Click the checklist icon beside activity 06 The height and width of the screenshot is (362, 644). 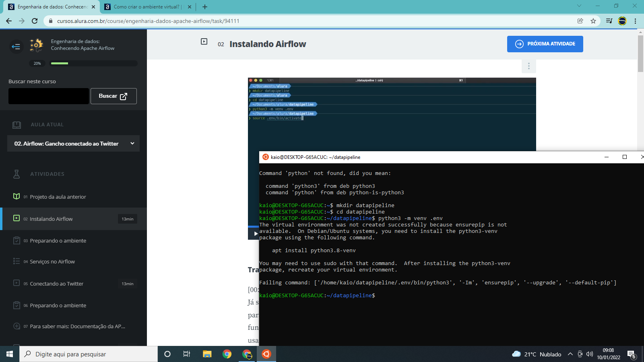[x=17, y=305]
